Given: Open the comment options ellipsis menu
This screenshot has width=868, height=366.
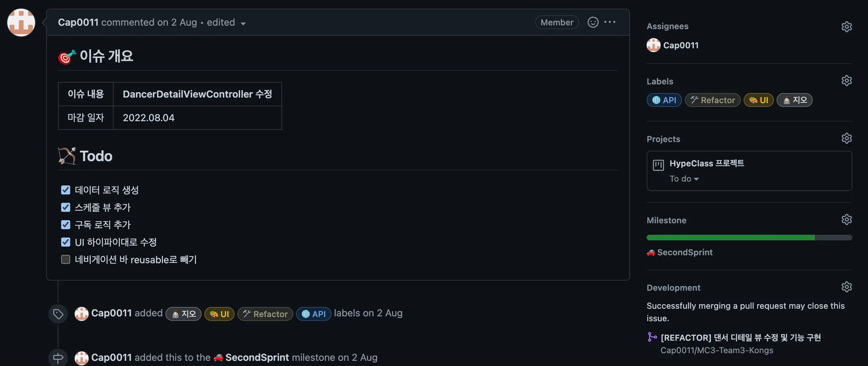Looking at the screenshot, I should (x=610, y=22).
